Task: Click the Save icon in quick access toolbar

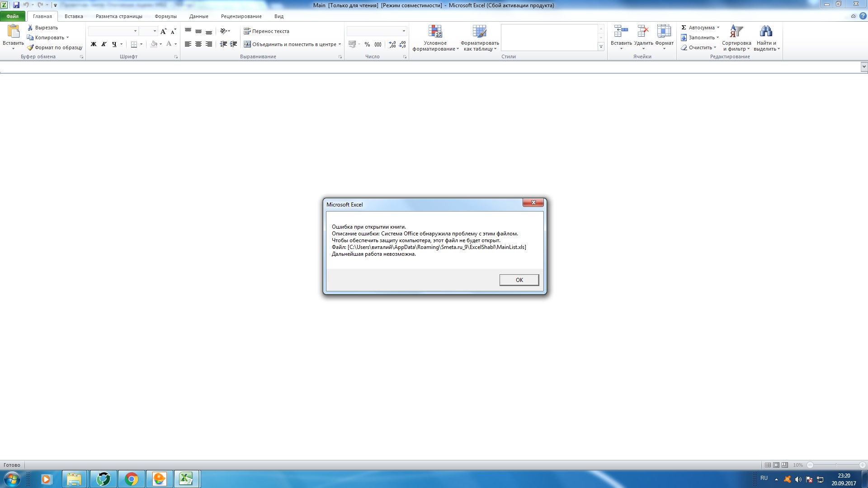Action: coord(16,5)
